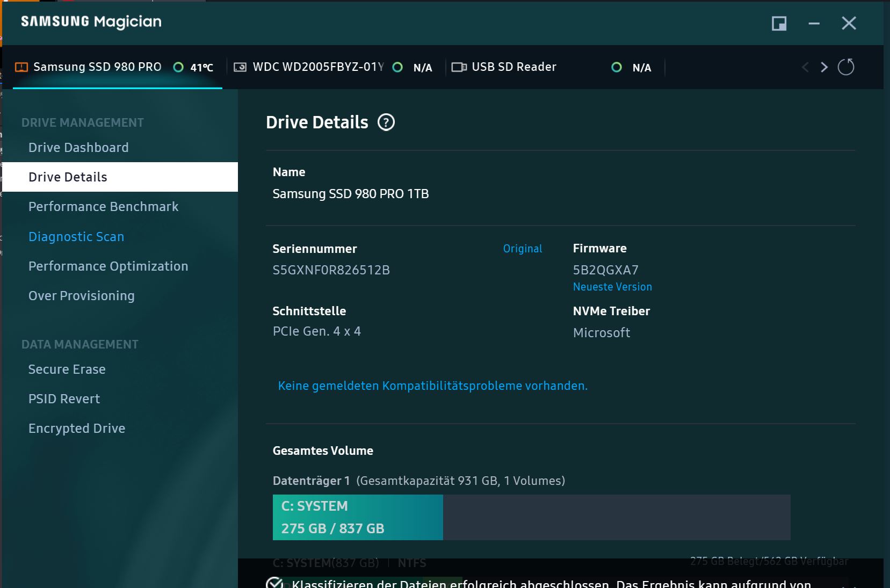Click the NVMe Treiber label
Screen dimensions: 890x588
[611, 311]
